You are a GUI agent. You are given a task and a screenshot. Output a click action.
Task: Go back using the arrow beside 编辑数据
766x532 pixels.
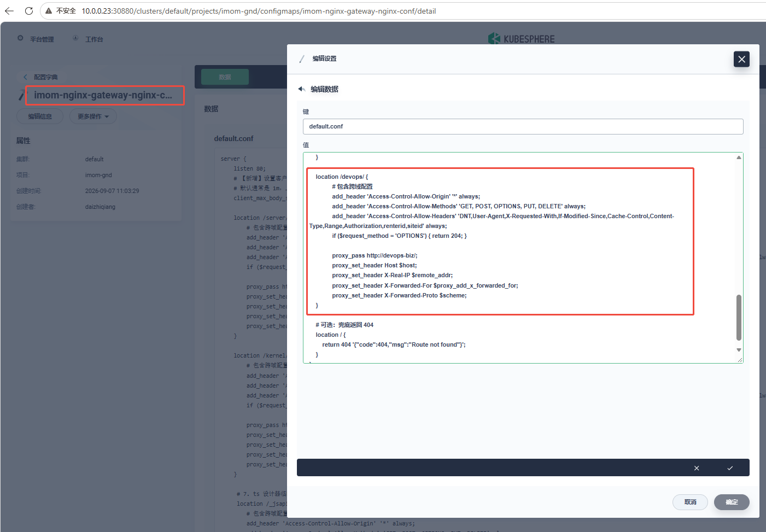coord(301,89)
